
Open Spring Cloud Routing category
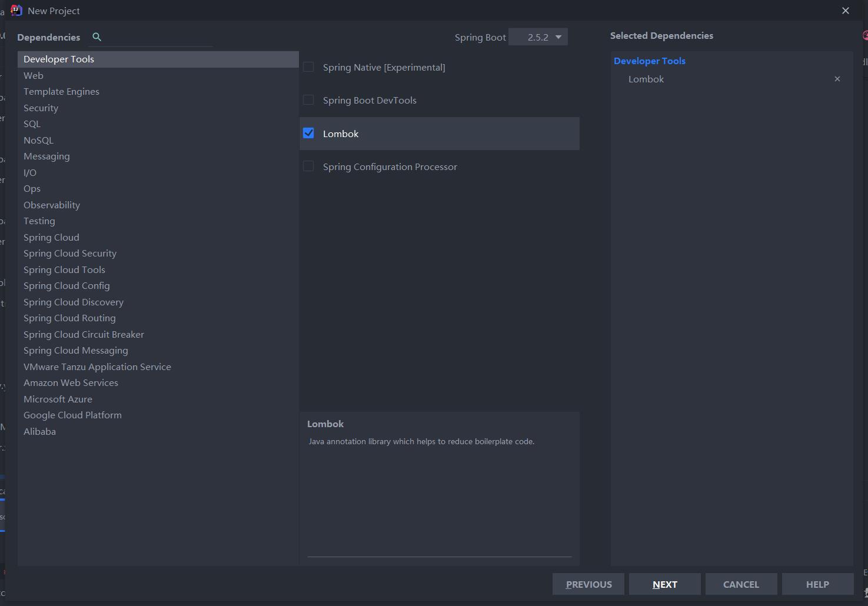158,318
